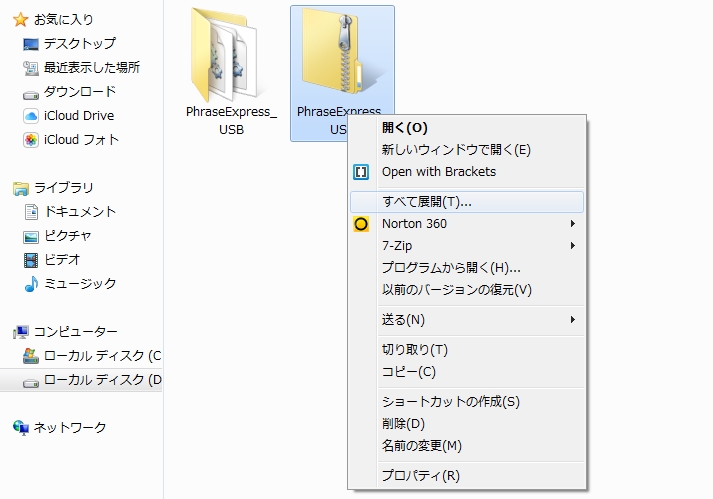Image resolution: width=713 pixels, height=499 pixels.
Task: Click the PhraseExpress_USB folder name label
Action: [231, 121]
